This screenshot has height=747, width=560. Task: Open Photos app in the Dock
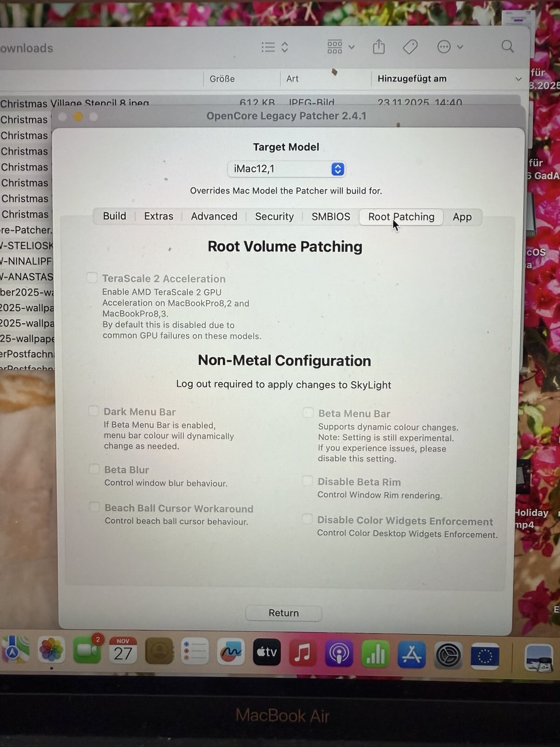pos(51,650)
